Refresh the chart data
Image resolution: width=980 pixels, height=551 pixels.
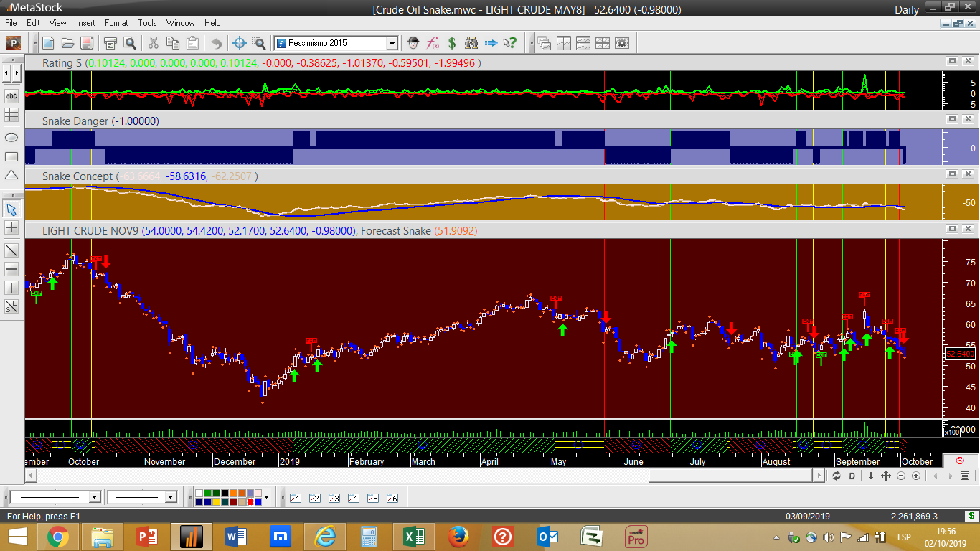click(x=837, y=476)
